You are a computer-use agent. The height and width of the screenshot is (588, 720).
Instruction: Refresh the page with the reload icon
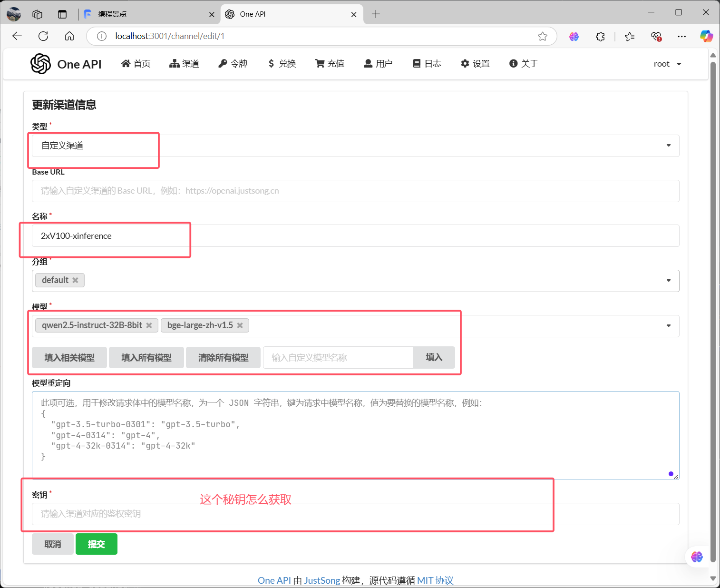[43, 36]
